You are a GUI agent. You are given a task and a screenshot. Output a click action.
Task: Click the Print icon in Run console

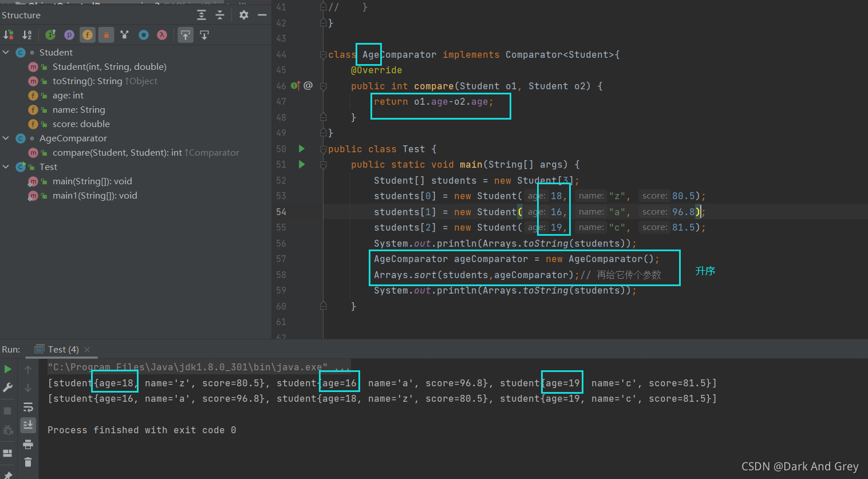pyautogui.click(x=28, y=444)
